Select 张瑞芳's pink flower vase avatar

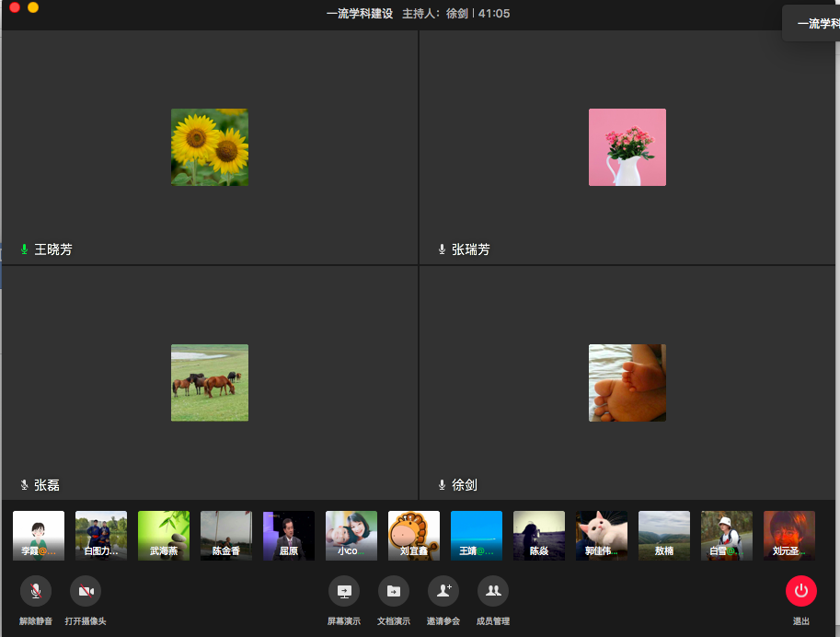click(627, 147)
